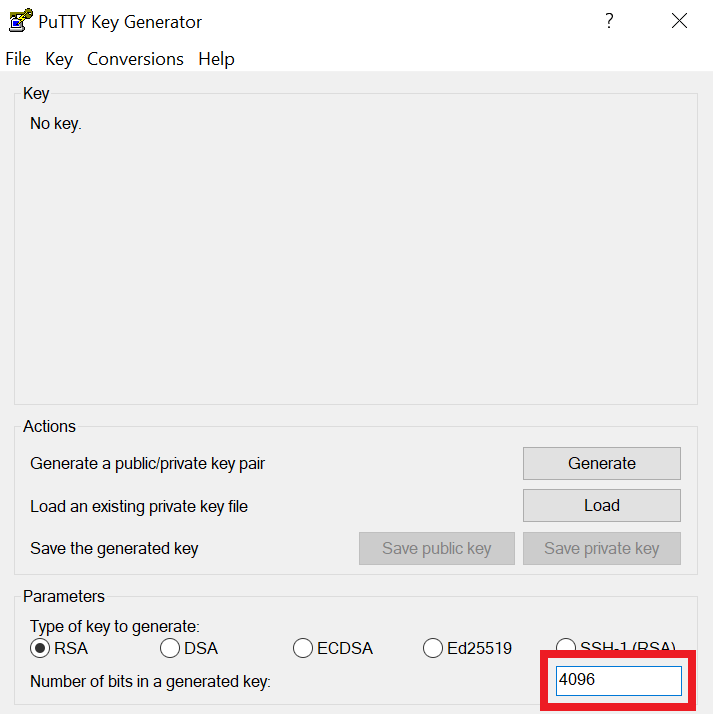Click the "Number of bits in a generated key" label
Viewport: 713px width, 714px height.
(x=150, y=681)
